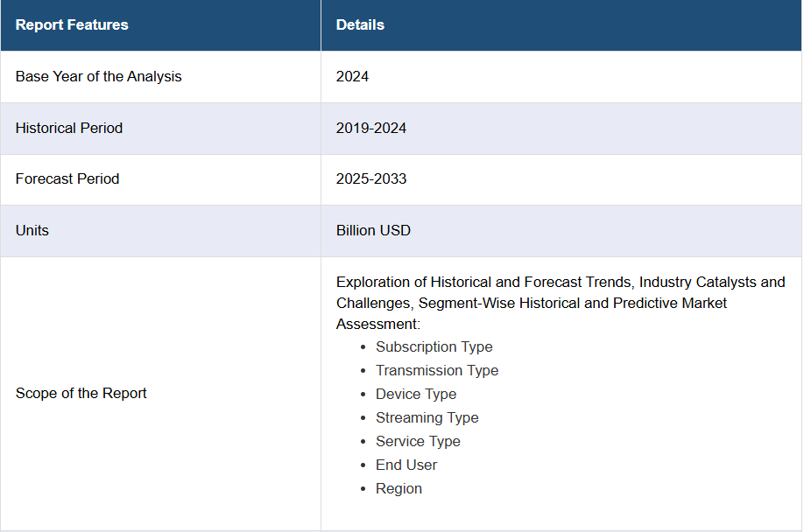Click the Streaming Type bullet item
This screenshot has height=532, width=804.
pos(427,417)
